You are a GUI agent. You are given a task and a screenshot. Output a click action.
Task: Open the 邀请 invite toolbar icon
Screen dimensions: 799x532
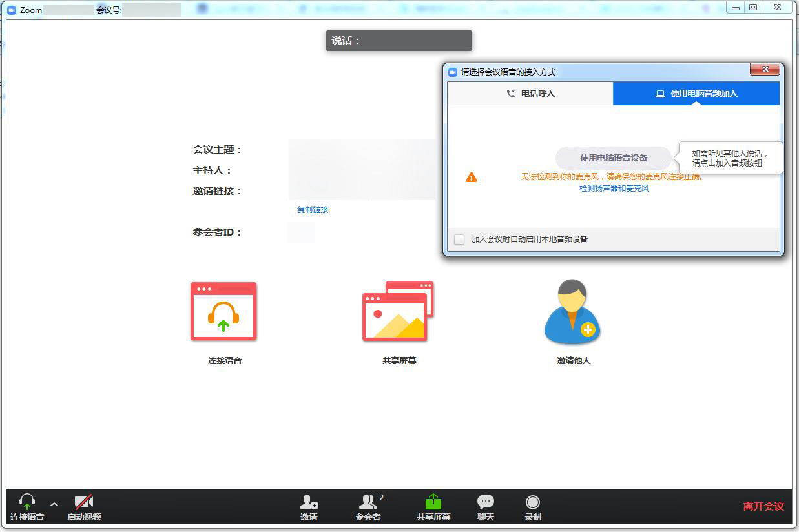[x=309, y=503]
